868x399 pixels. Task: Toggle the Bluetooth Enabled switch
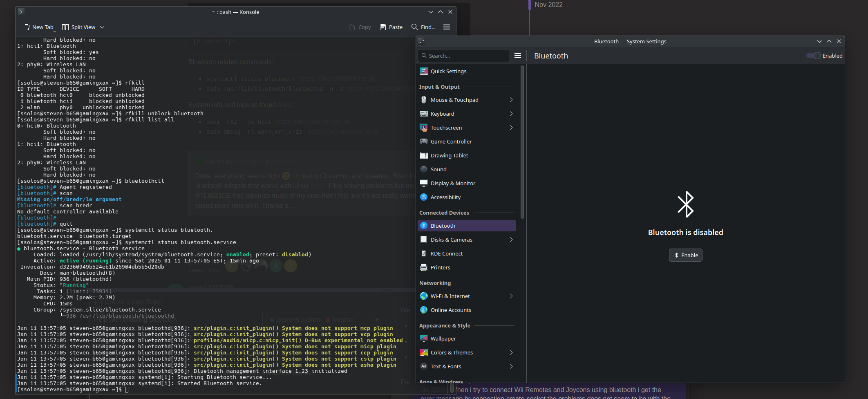click(813, 56)
